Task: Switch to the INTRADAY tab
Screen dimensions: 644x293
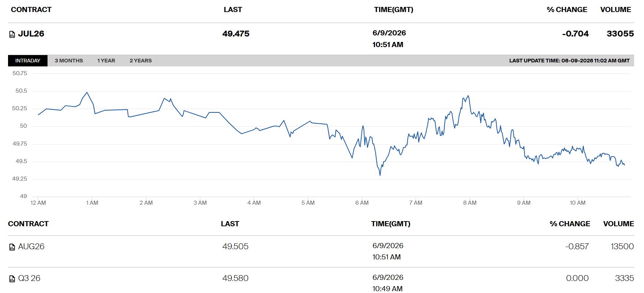Action: tap(28, 61)
